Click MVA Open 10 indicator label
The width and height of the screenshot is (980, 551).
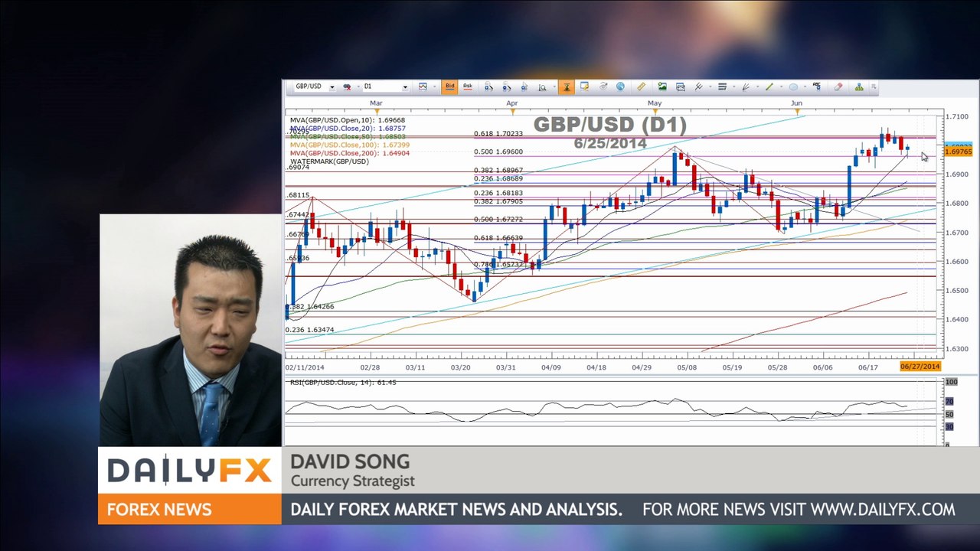pyautogui.click(x=348, y=120)
